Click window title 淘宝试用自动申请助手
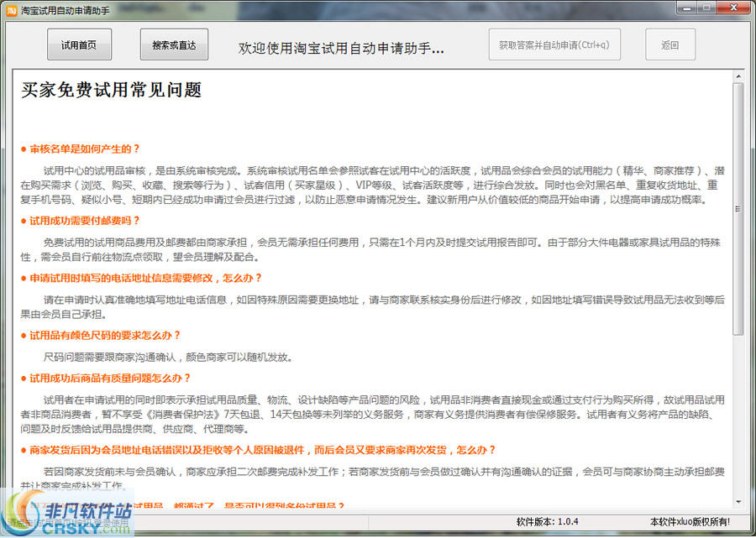Image resolution: width=756 pixels, height=538 pixels. [65, 10]
